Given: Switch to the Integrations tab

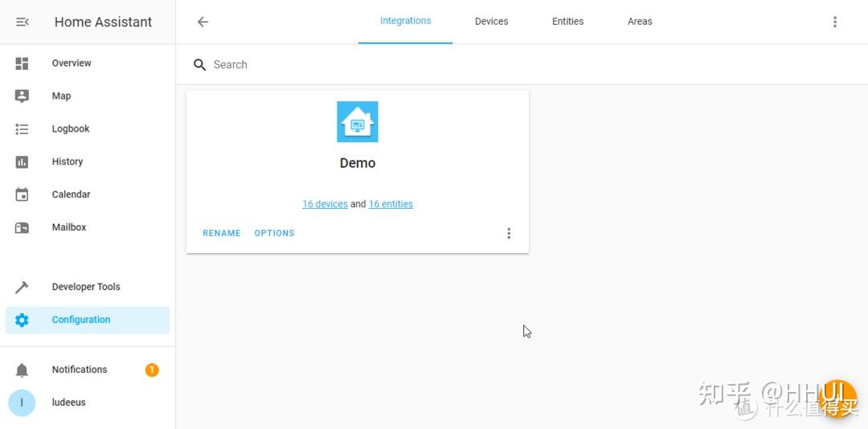Looking at the screenshot, I should tap(405, 21).
